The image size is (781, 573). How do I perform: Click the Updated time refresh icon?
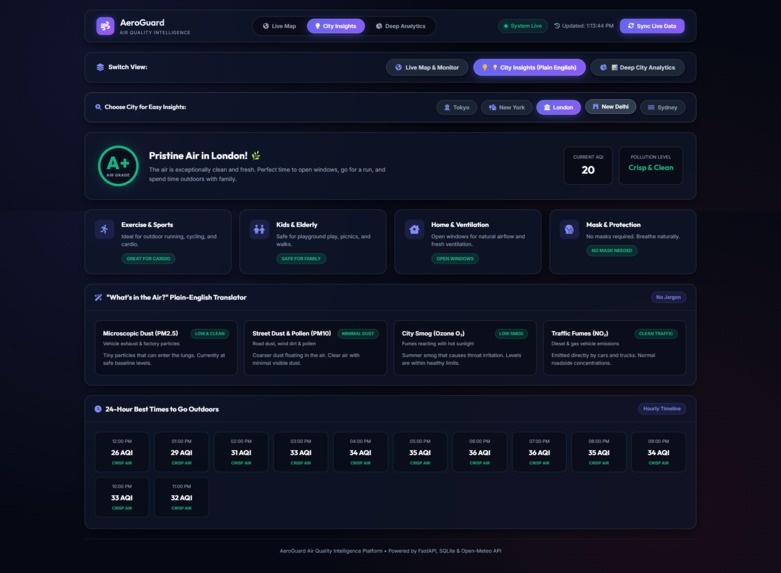click(x=557, y=26)
